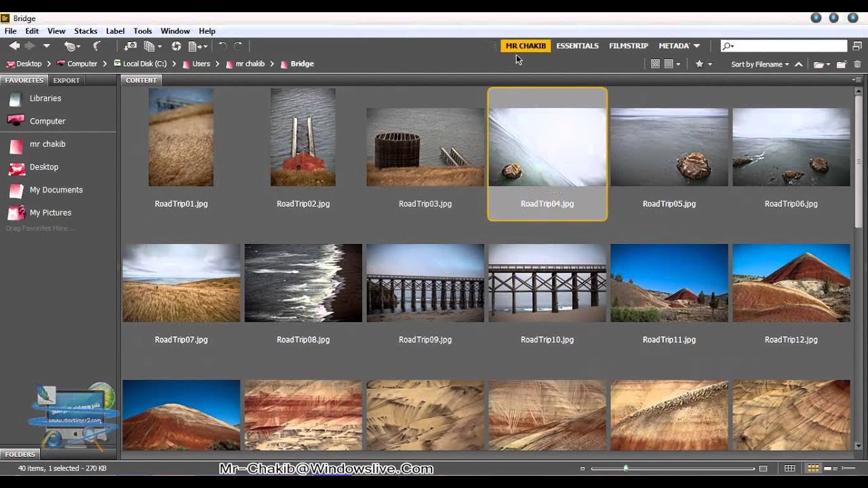Click Desktop in the path bar
The image size is (868, 488).
(29, 64)
